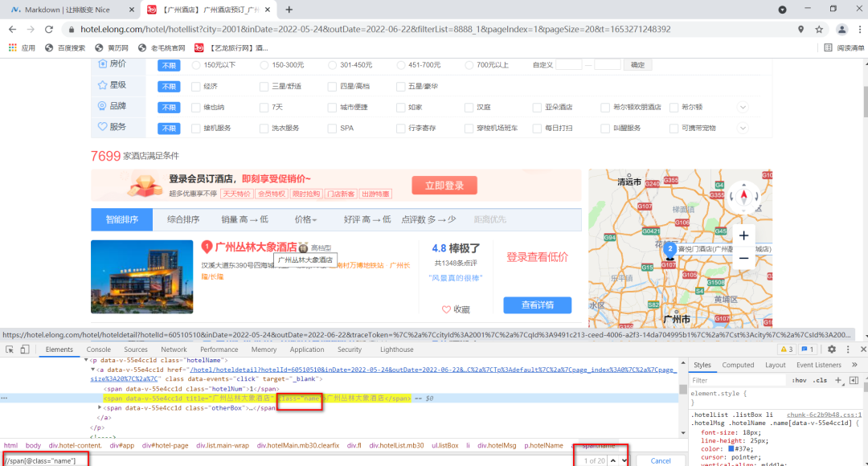Click the color swatch for #37e
Screen dimensions: 868x466
coord(731,449)
